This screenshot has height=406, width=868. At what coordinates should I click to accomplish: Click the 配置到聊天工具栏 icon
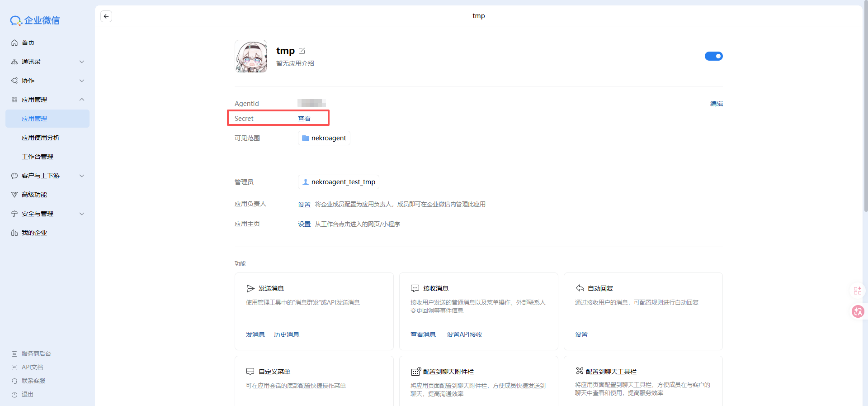pos(580,371)
